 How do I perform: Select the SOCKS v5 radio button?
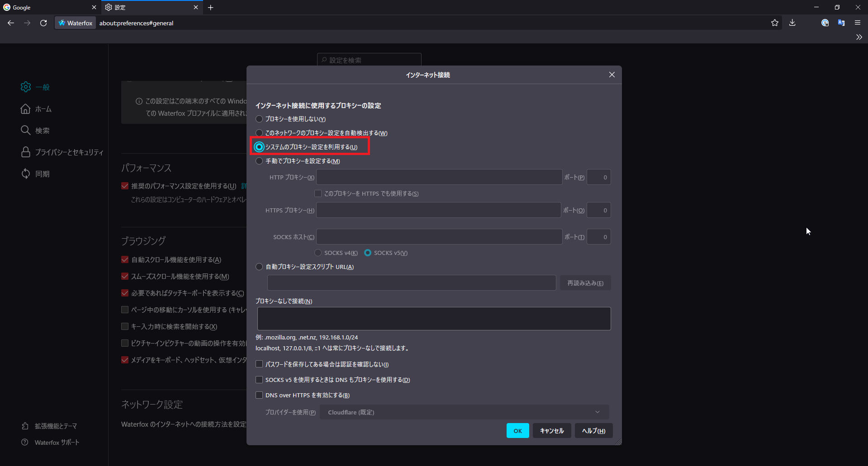point(368,253)
